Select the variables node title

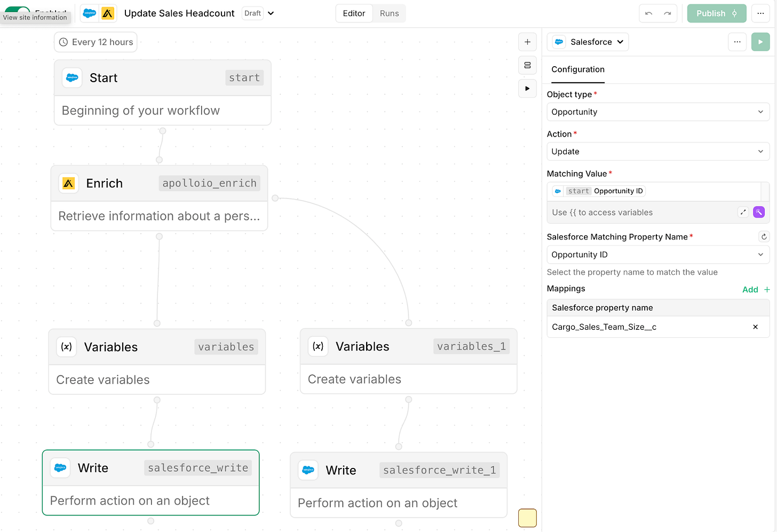[x=111, y=347]
